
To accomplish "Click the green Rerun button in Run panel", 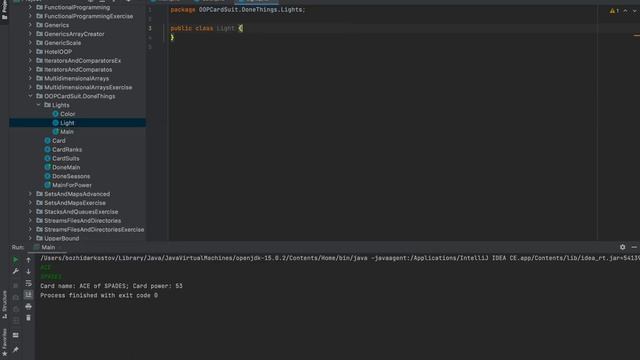I will click(x=16, y=260).
